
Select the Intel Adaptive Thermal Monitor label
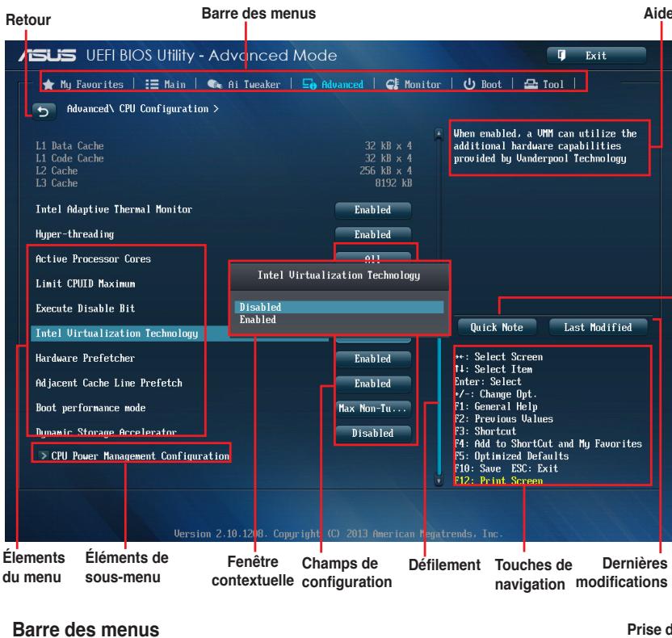click(114, 209)
